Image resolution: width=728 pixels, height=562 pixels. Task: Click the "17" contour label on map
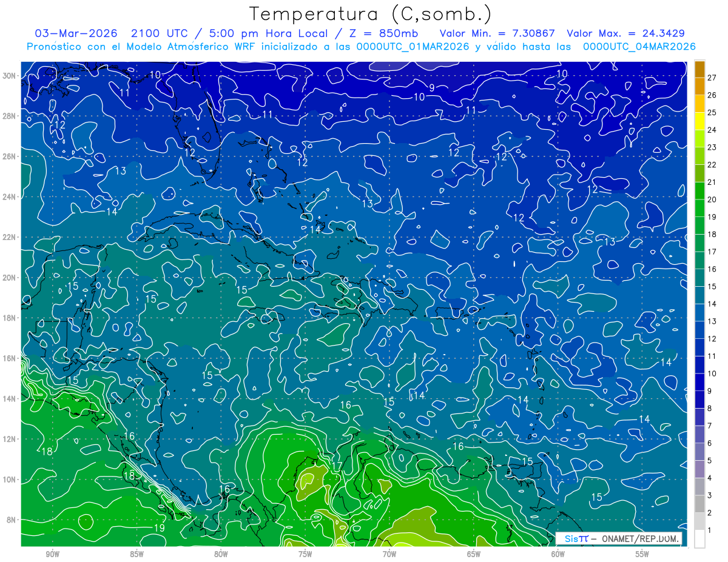pos(337,466)
